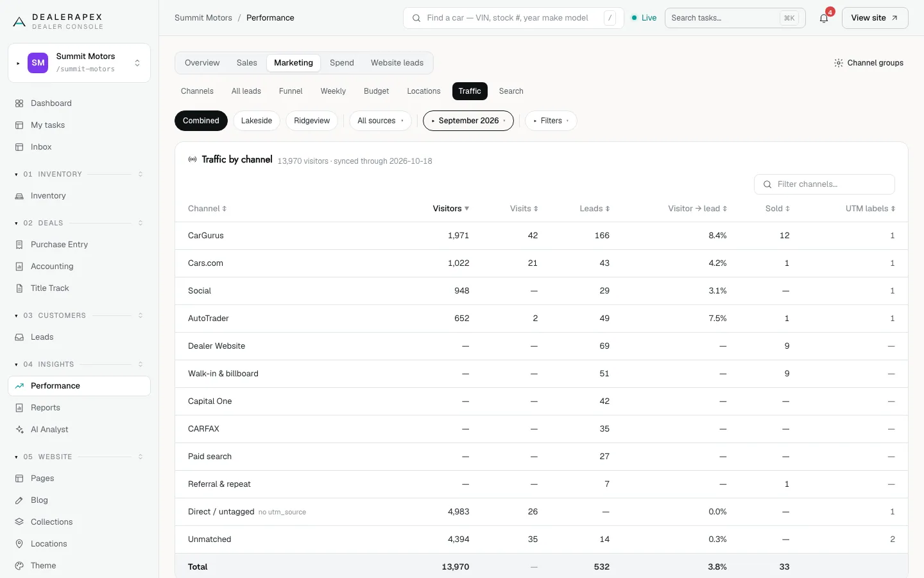Sort table by Visitors column
This screenshot has height=578, width=924.
(x=451, y=209)
